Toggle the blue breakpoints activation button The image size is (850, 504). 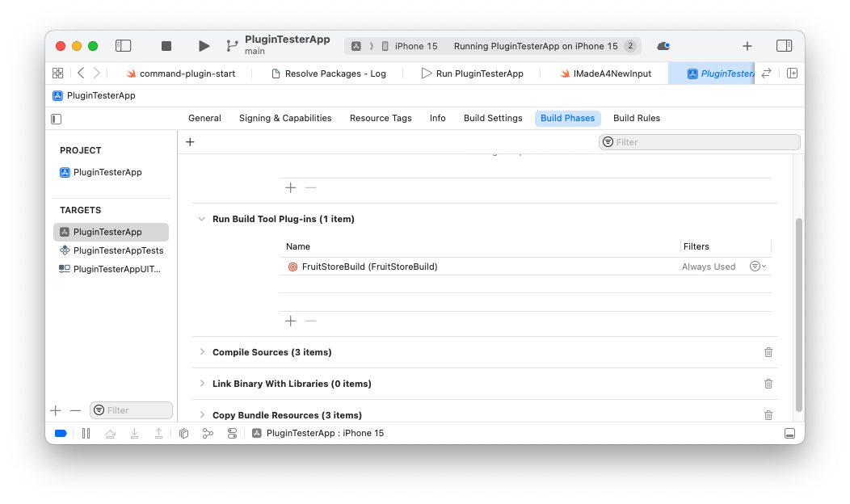[61, 434]
